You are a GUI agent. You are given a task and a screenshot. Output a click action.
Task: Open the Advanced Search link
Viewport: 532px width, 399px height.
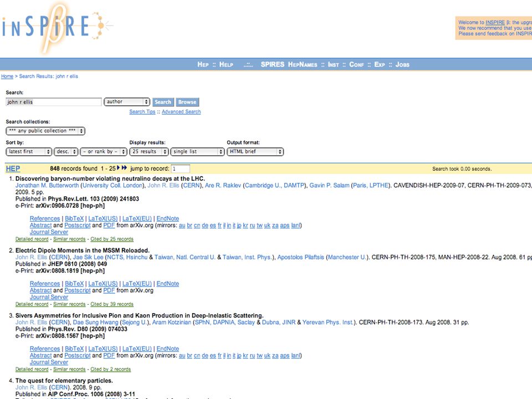[x=181, y=111]
